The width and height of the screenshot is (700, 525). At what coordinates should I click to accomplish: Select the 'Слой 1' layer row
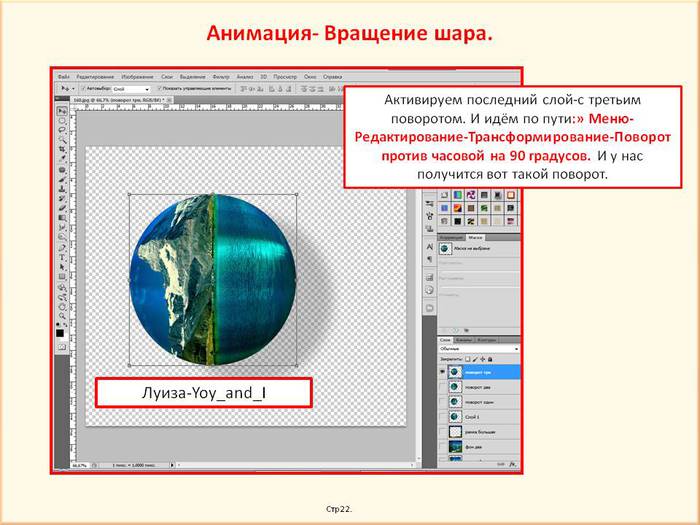point(479,417)
